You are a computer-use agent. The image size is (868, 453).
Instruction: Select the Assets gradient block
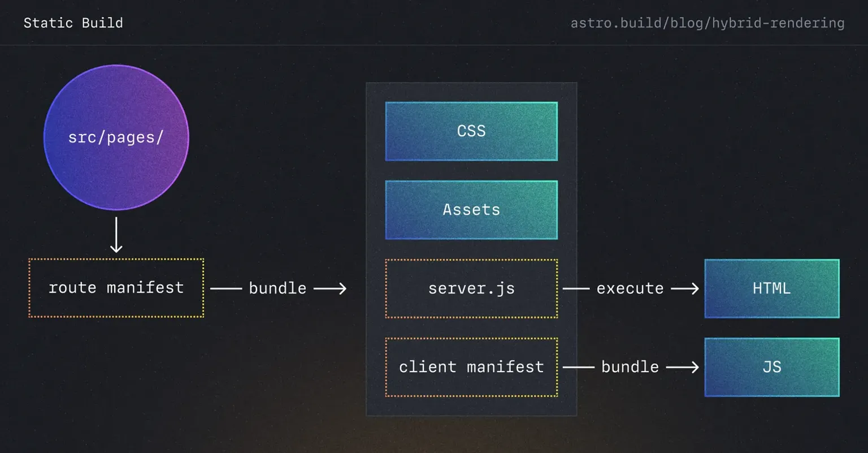(471, 210)
